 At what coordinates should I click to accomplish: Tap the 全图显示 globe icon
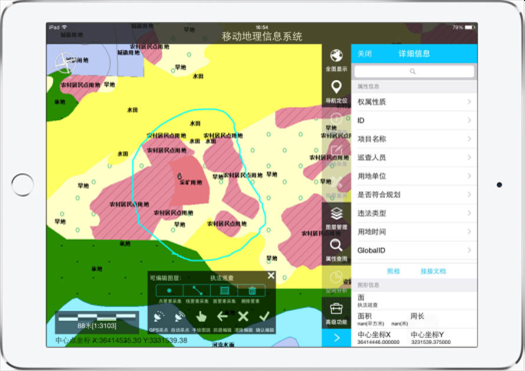click(x=336, y=56)
